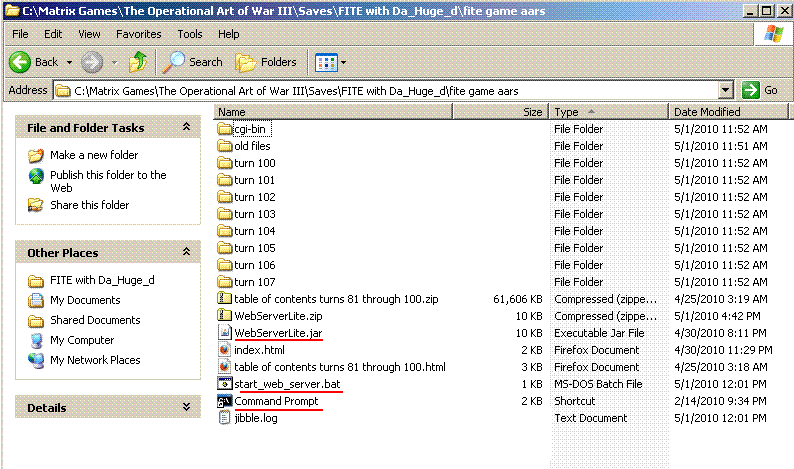
Task: Select the index.html Firefox icon
Action: [x=224, y=349]
